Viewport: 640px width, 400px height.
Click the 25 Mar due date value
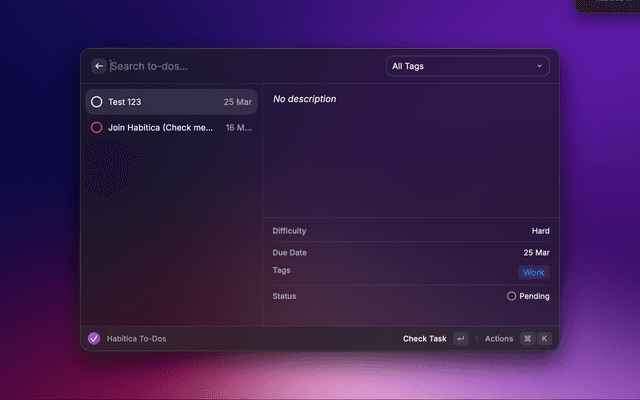(536, 252)
